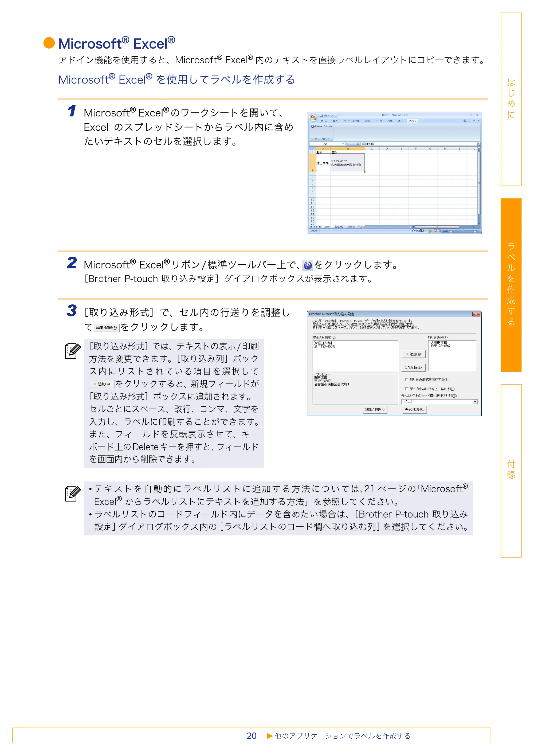Check the データのない行を上に詰める checkbox
Screen dimensions: 534x756
[x=407, y=389]
